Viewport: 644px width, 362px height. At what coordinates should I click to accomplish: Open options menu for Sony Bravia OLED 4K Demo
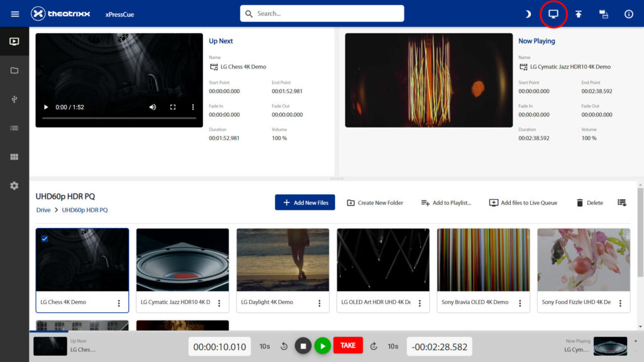point(519,303)
